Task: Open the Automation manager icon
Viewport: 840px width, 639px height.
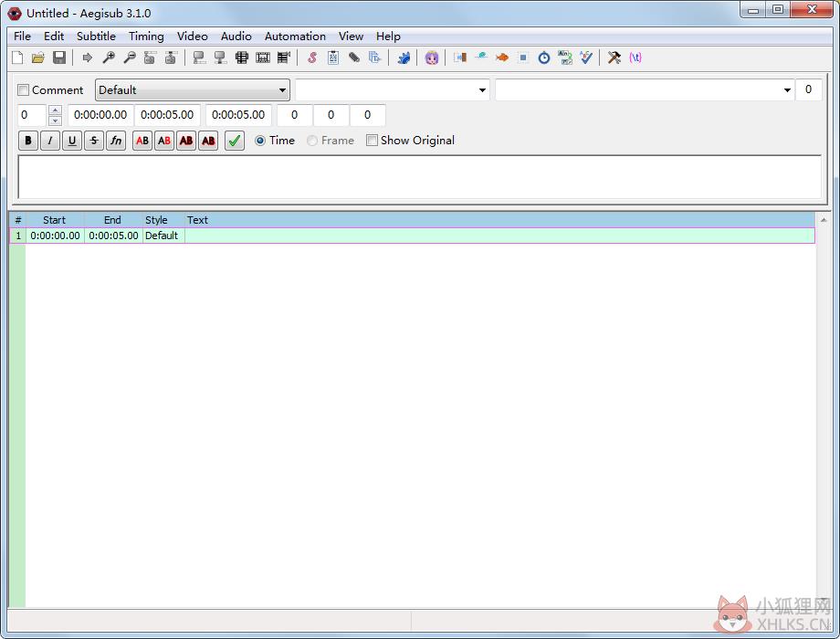Action: click(x=404, y=58)
